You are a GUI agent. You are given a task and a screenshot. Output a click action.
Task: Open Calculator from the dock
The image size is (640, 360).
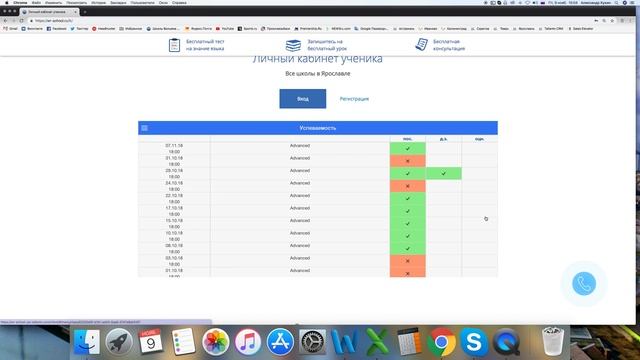(409, 342)
